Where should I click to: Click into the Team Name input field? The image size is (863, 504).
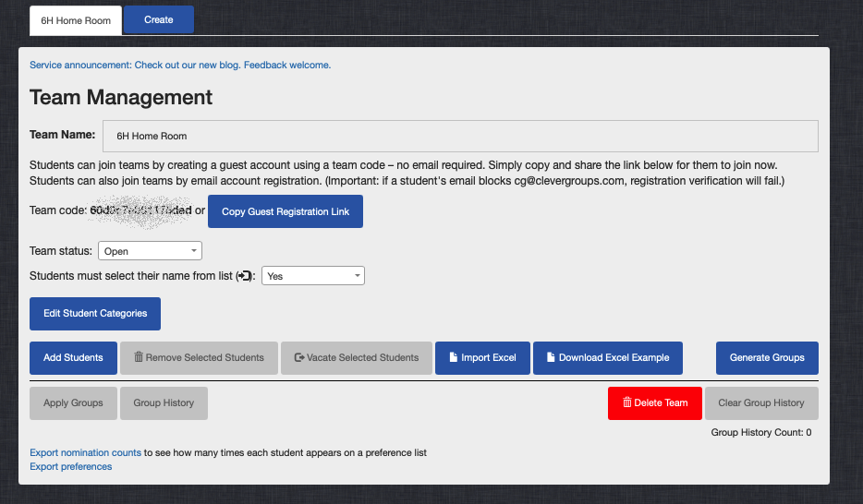460,137
